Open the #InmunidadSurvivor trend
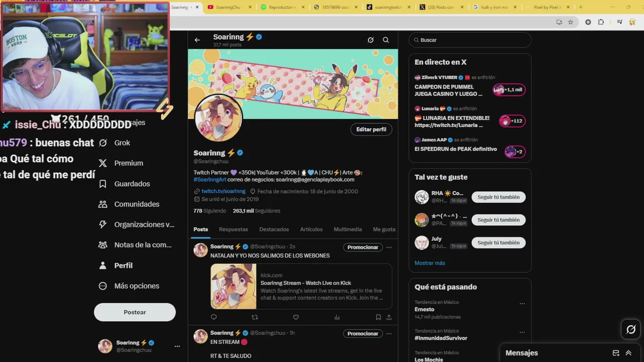Viewport: 644px width, 362px height. coord(441,338)
